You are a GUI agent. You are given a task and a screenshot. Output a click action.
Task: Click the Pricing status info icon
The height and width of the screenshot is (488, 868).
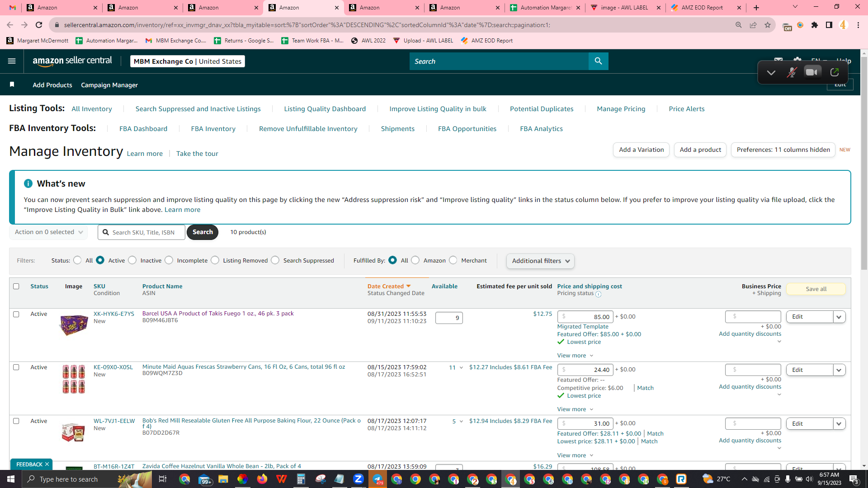tap(598, 294)
